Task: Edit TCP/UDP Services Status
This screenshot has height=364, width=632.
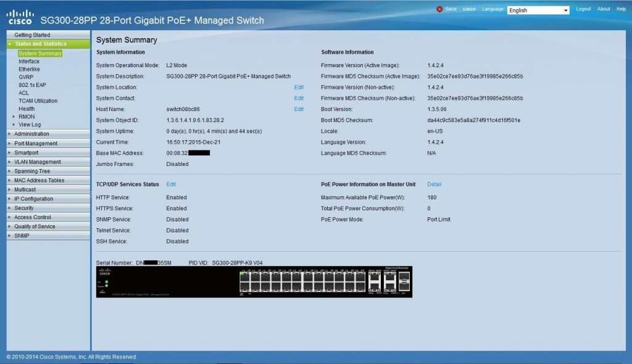Action: [171, 184]
